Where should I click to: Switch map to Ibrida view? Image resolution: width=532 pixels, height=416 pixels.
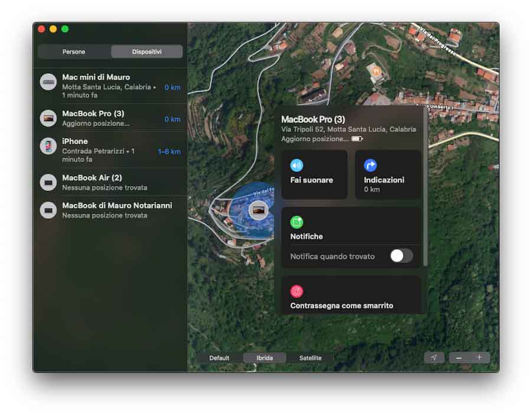pyautogui.click(x=265, y=357)
